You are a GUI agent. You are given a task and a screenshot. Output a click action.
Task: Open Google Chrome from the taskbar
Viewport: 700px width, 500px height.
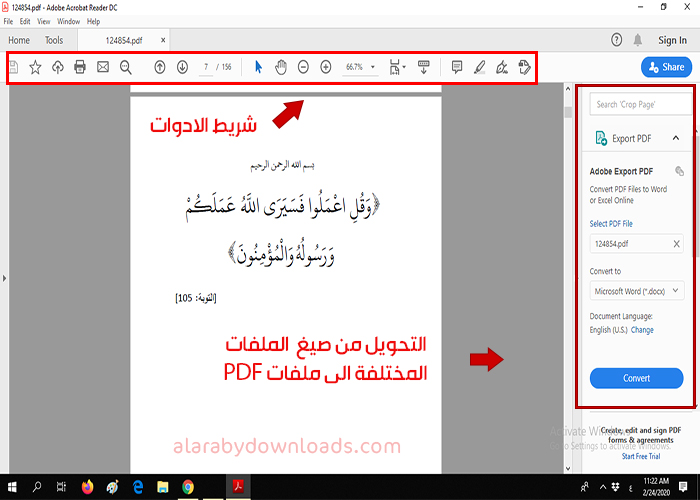188,487
